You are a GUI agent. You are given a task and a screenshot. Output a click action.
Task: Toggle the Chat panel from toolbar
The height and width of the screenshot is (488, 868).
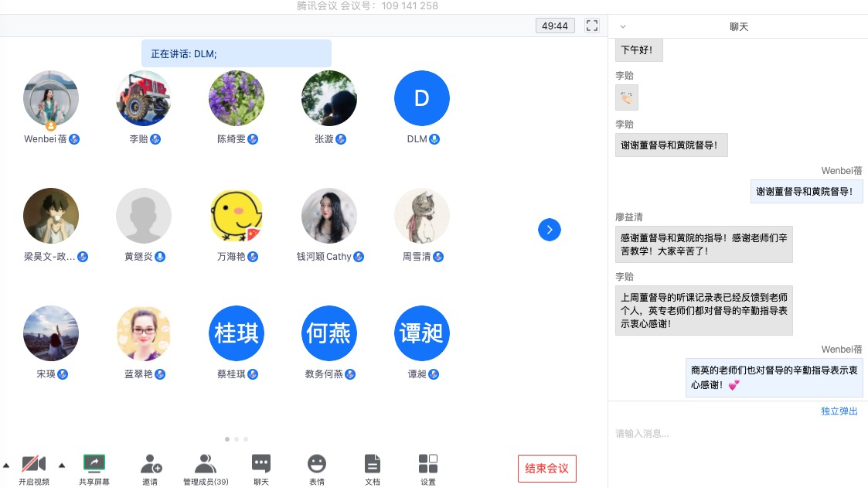261,464
